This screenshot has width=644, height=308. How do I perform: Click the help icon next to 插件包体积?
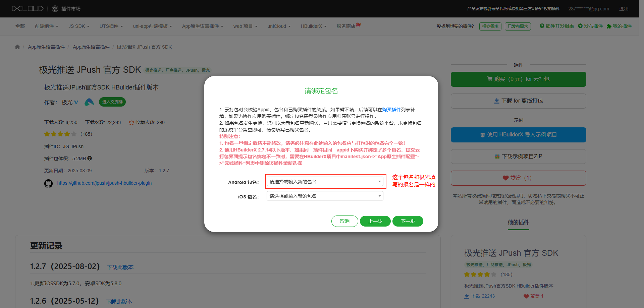coord(90,158)
